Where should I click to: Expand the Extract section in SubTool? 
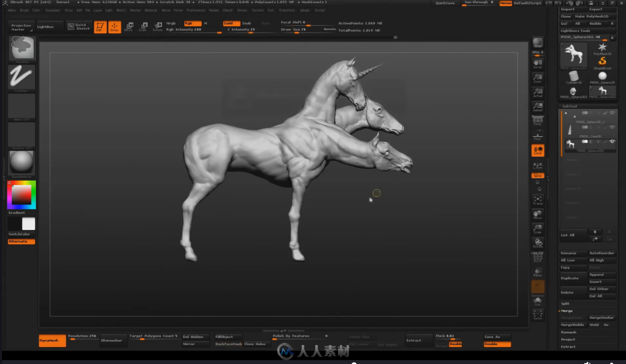click(568, 347)
